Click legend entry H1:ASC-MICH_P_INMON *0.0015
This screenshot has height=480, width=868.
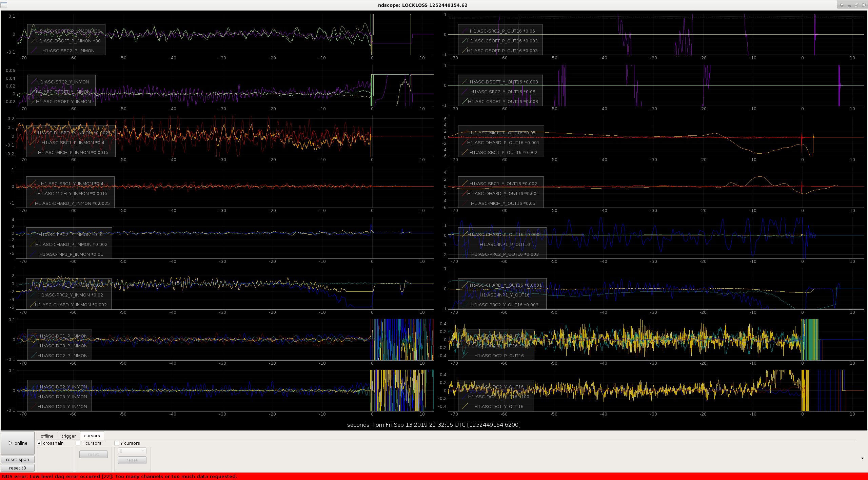point(73,152)
